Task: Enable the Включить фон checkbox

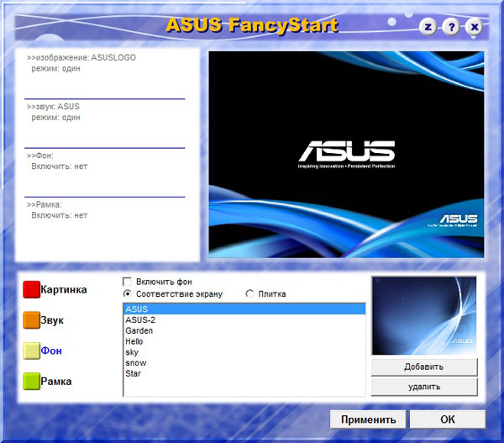Action: pyautogui.click(x=128, y=282)
